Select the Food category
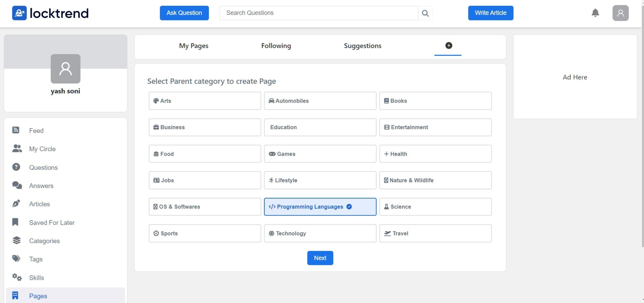 [205, 154]
